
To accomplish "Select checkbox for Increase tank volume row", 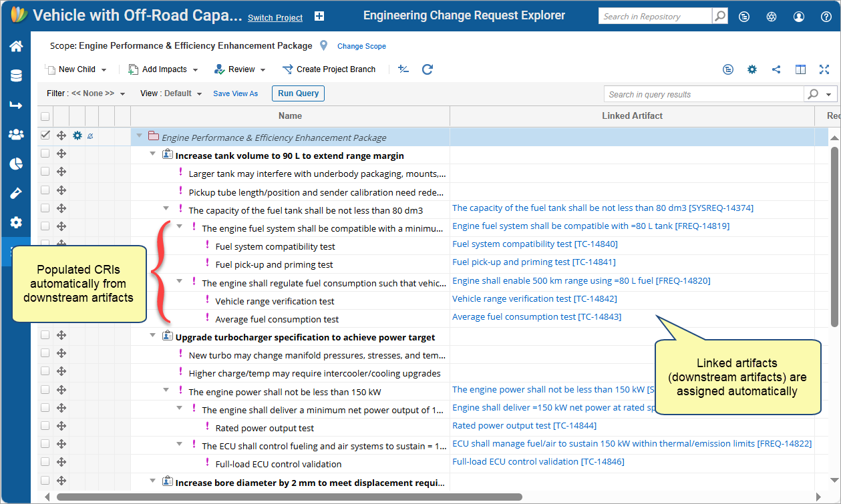I will (45, 154).
